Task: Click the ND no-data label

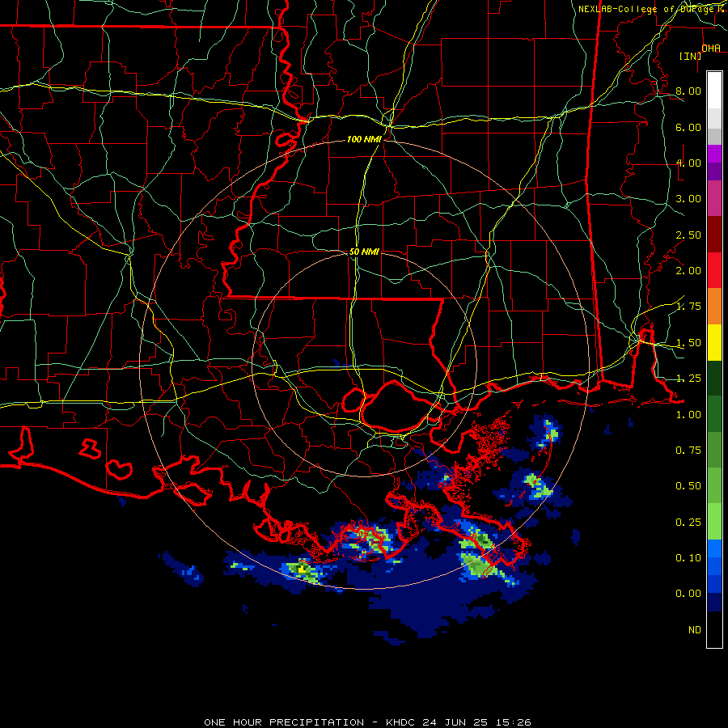Action: pos(695,630)
